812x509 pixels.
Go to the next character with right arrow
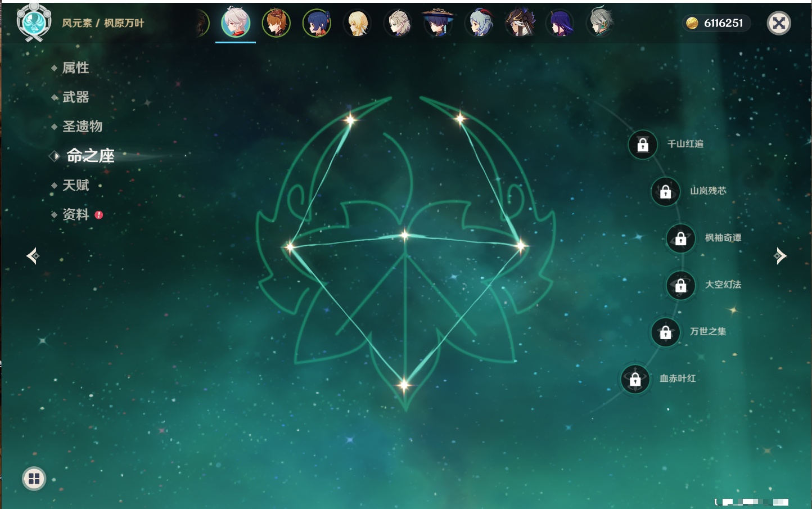[x=780, y=256]
